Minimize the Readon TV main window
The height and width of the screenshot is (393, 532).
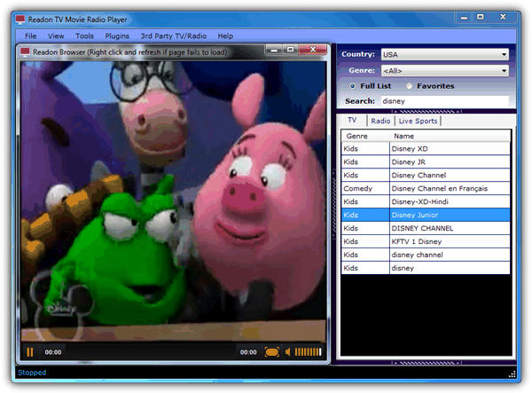(464, 17)
